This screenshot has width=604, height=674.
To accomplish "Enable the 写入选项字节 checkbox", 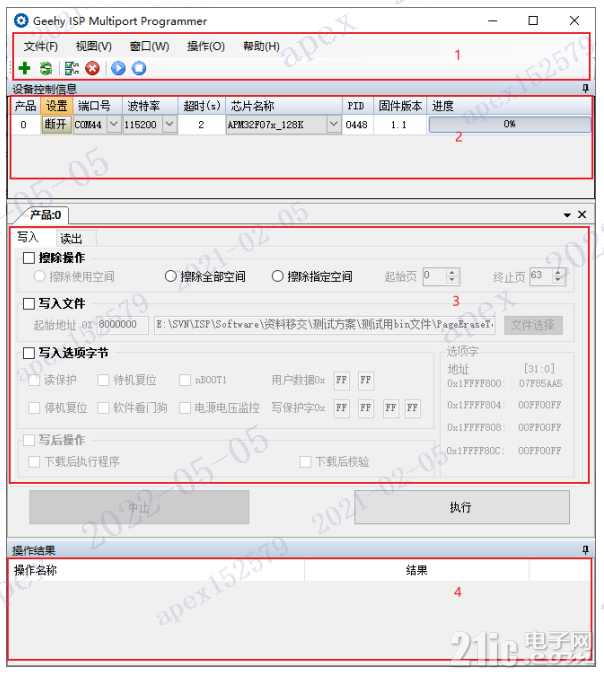I will point(29,353).
